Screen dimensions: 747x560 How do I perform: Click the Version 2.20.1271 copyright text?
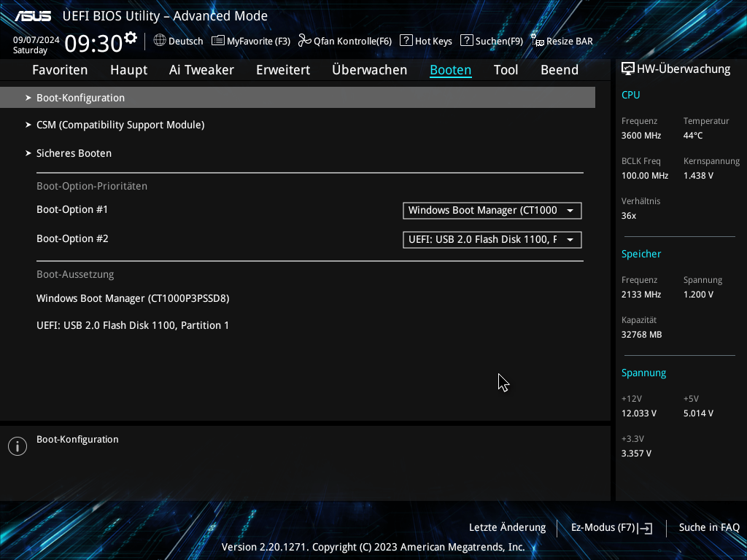coord(373,547)
